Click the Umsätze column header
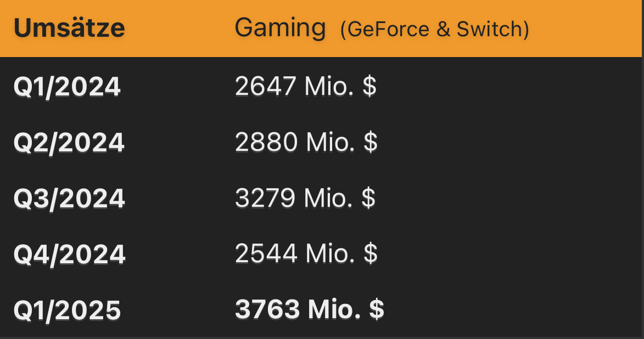Viewport: 644px width, 339px height. tap(69, 28)
